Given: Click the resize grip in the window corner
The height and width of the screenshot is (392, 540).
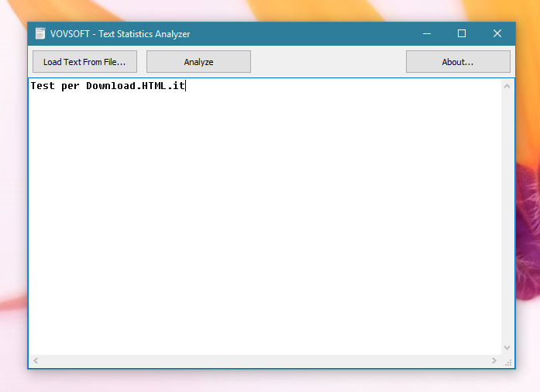Looking at the screenshot, I should pyautogui.click(x=508, y=362).
